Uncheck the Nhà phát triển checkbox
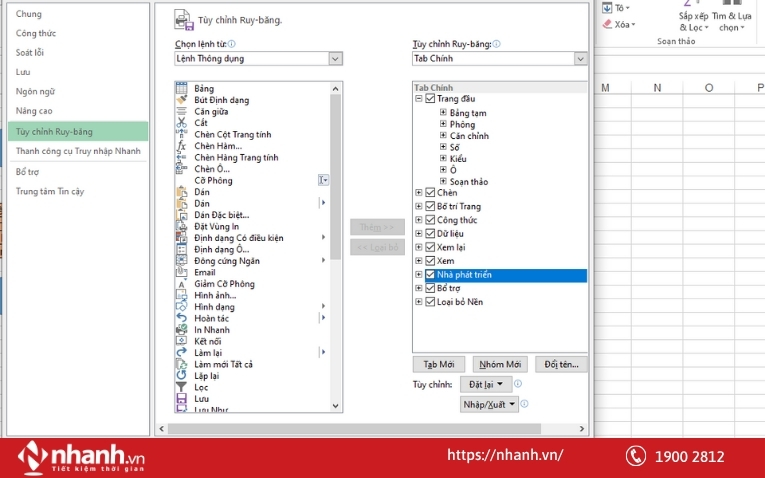The image size is (765, 478). pos(430,275)
